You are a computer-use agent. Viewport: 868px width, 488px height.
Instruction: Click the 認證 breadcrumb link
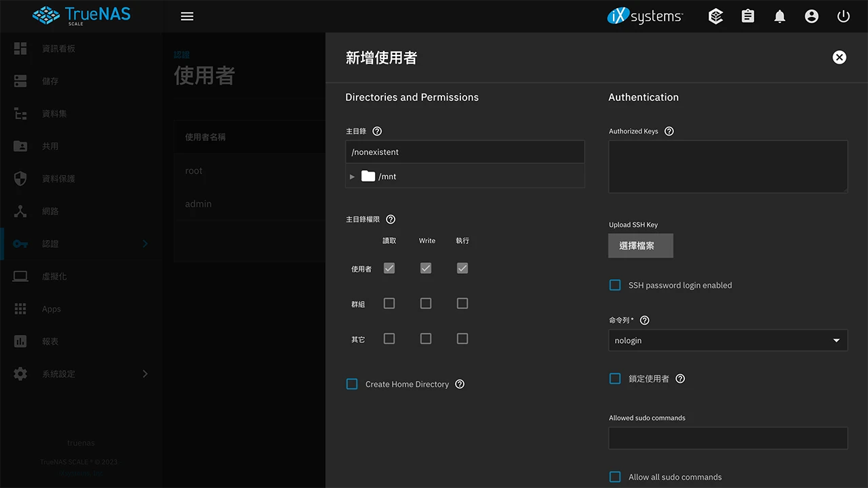[181, 54]
